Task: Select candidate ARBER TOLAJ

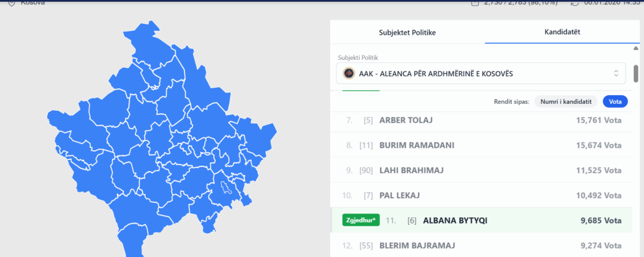Action: [x=406, y=120]
